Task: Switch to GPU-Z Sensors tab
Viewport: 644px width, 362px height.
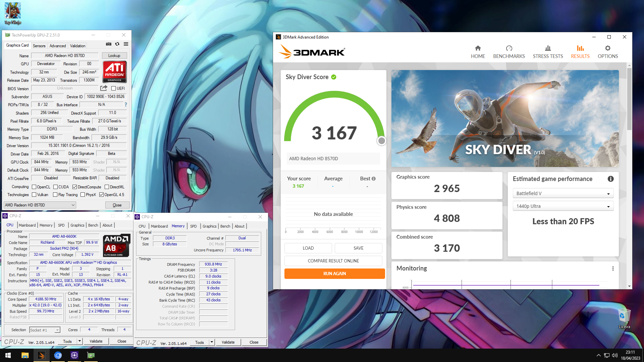Action: (x=39, y=46)
